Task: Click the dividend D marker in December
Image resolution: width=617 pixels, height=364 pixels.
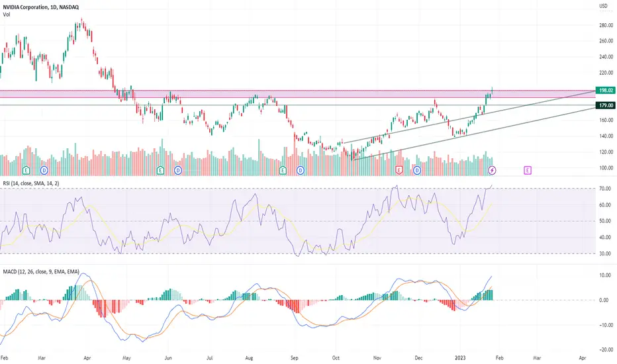Action: tap(417, 170)
